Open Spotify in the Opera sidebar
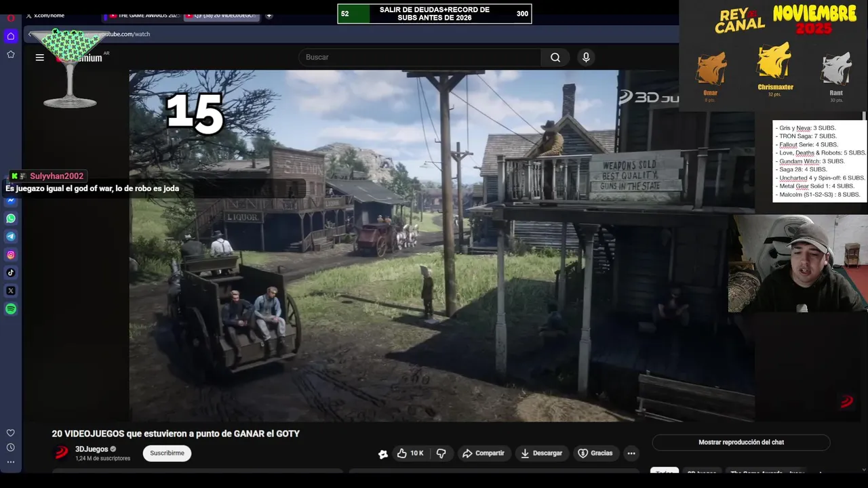 coord(11,309)
